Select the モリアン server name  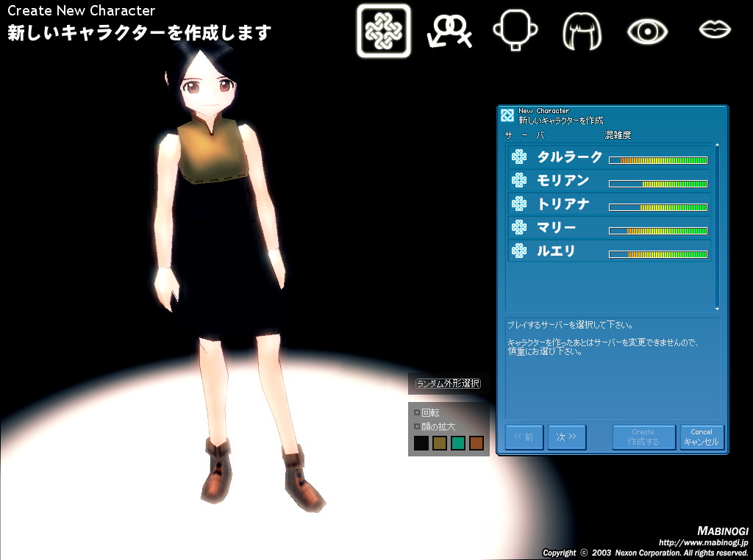pos(563,181)
